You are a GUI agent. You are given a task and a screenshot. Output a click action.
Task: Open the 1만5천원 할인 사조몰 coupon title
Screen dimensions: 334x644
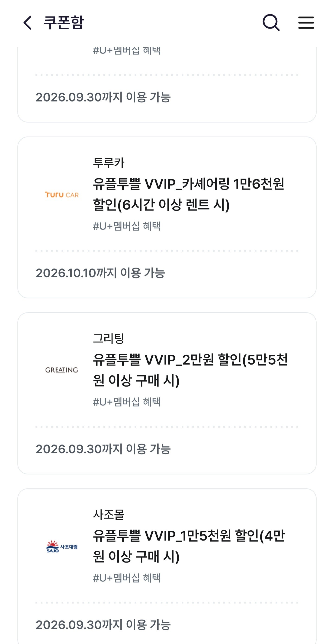pos(189,546)
